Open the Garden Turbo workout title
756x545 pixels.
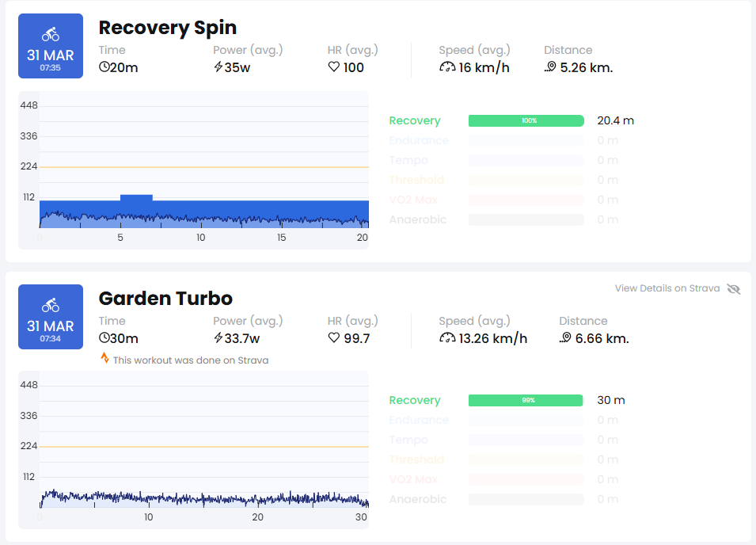(x=166, y=299)
